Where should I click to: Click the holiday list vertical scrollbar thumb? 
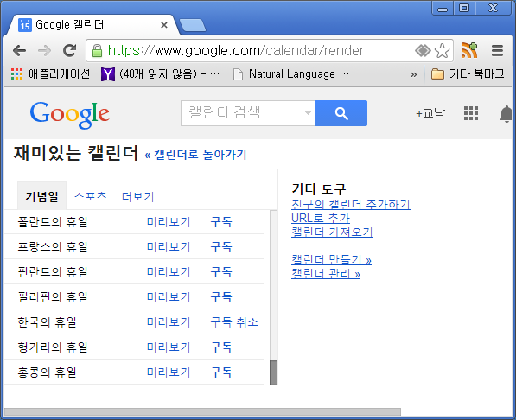pos(273,372)
